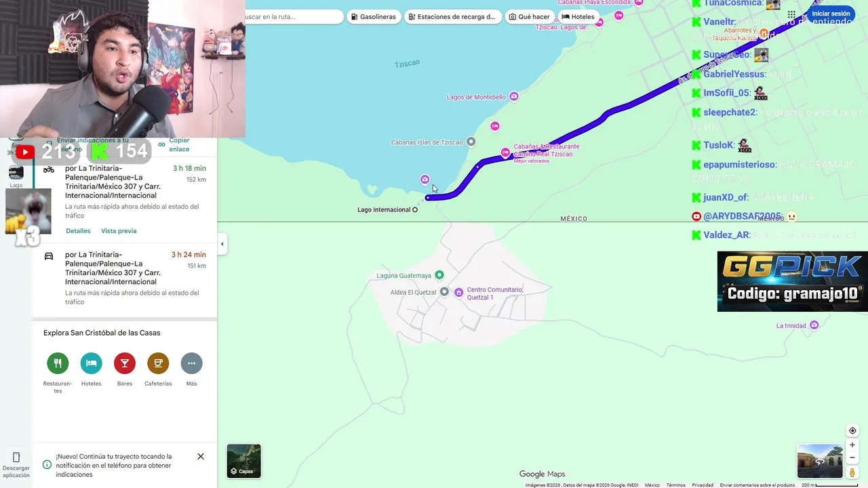Zoom out with the minus button
This screenshot has width=868, height=488.
(852, 457)
